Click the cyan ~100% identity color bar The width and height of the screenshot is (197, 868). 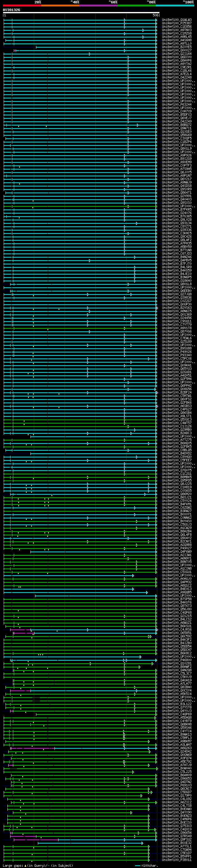point(175,6)
